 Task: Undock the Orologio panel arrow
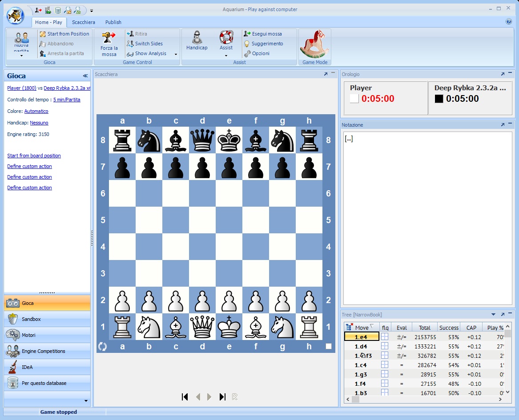(503, 74)
